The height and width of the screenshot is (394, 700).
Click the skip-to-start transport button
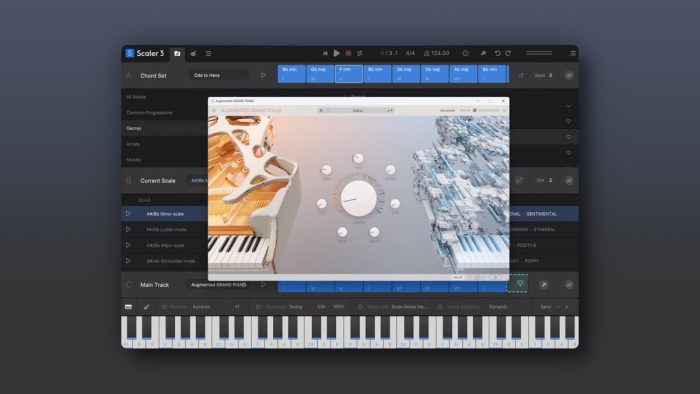[325, 53]
